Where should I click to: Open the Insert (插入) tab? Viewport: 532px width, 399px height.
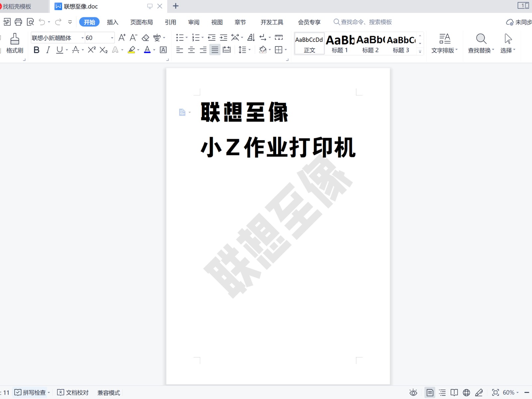[112, 22]
